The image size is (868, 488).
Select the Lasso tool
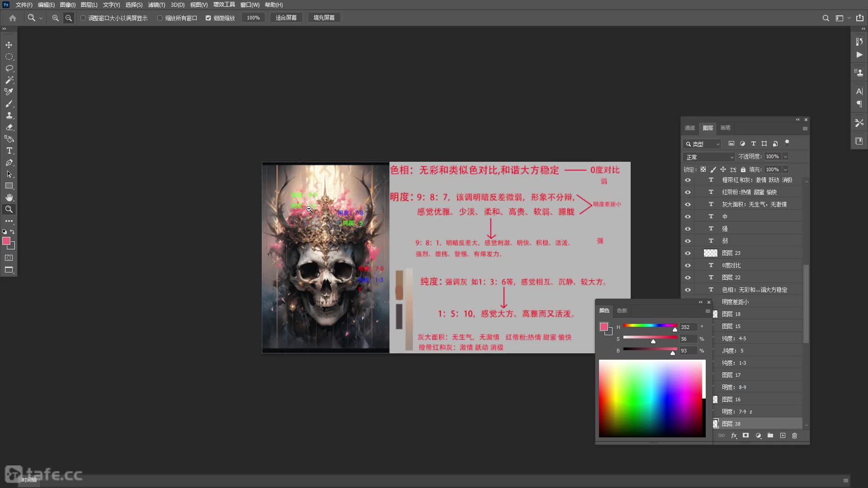tap(9, 68)
